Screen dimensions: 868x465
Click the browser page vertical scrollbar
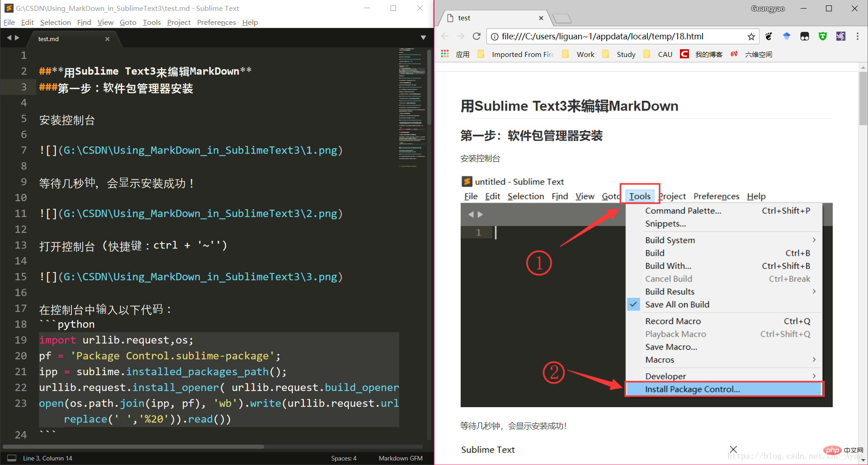(863, 99)
